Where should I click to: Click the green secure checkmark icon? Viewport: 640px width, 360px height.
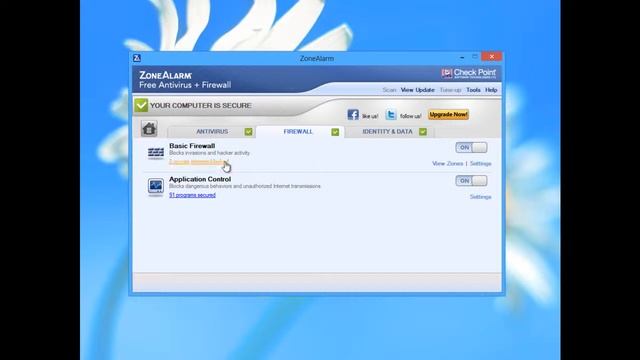pyautogui.click(x=141, y=105)
